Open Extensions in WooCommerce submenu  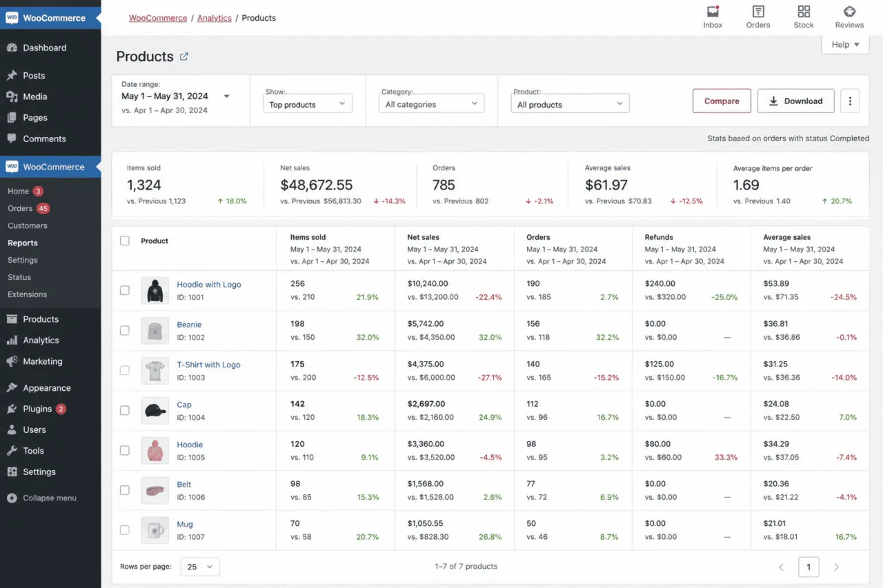[x=28, y=294]
